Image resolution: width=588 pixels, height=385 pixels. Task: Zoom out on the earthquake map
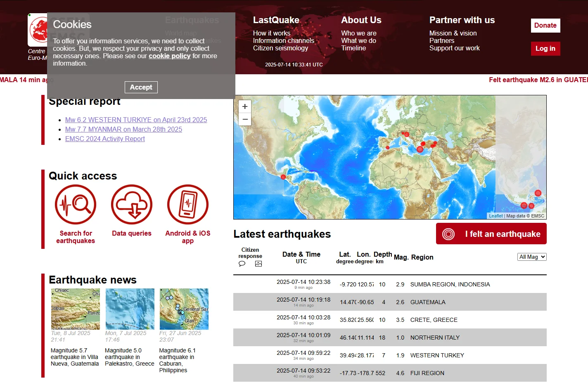point(245,119)
